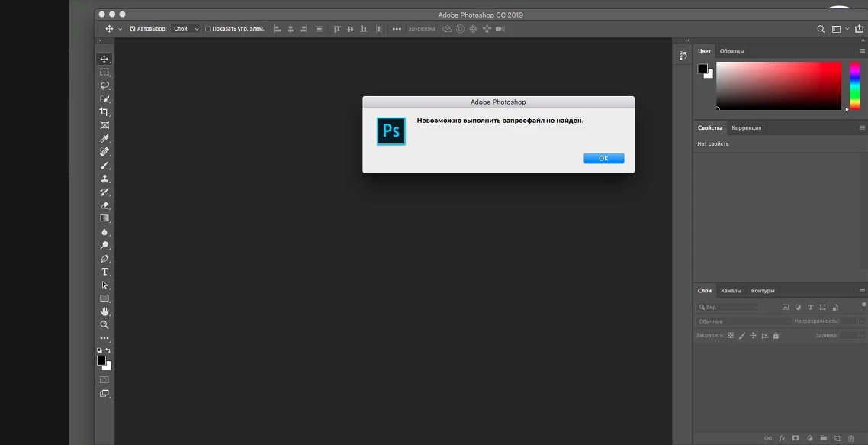Open the Слой auto-select dropdown

pyautogui.click(x=185, y=29)
